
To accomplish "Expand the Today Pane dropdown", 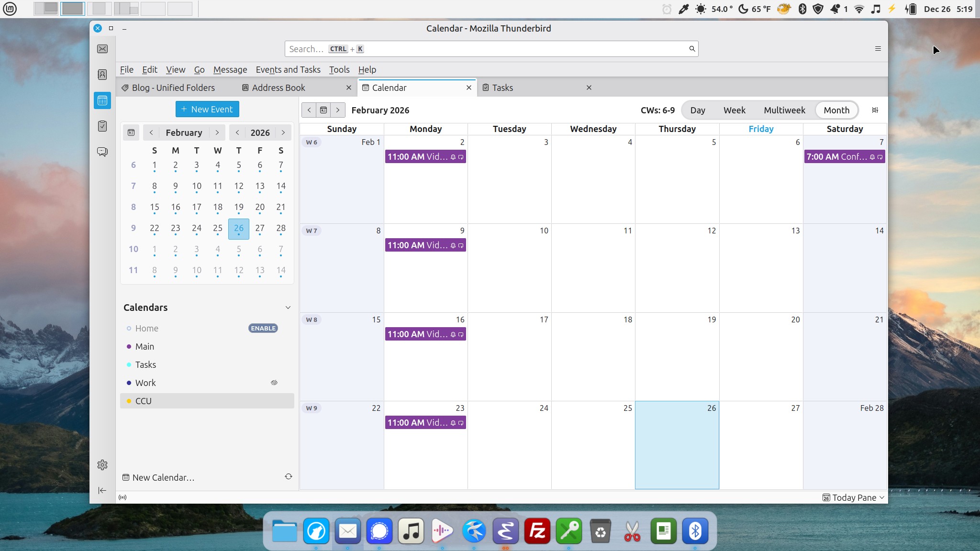I will [882, 497].
